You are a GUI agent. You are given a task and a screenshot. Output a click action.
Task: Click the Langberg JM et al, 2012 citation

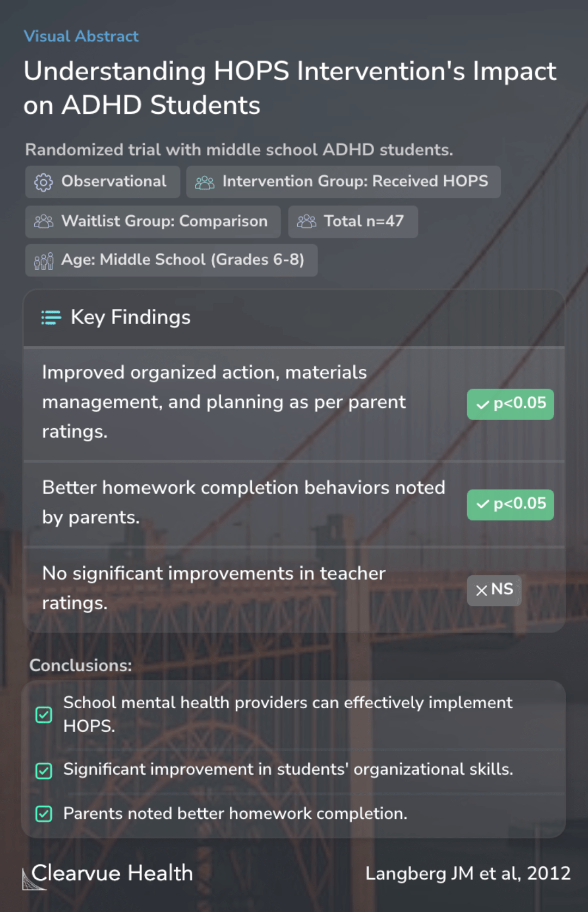468,873
